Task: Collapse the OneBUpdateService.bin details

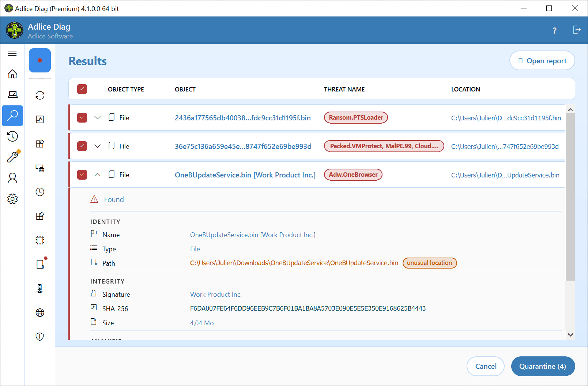Action: pos(98,175)
